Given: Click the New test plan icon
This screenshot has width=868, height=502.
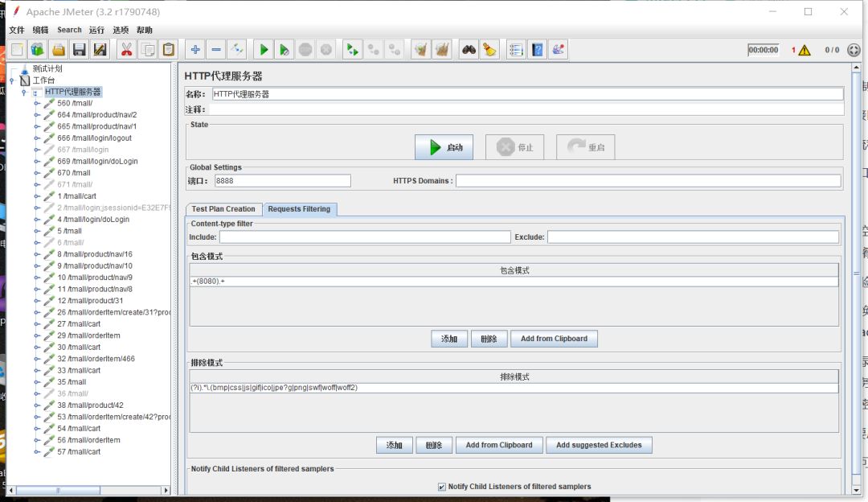Looking at the screenshot, I should (18, 50).
